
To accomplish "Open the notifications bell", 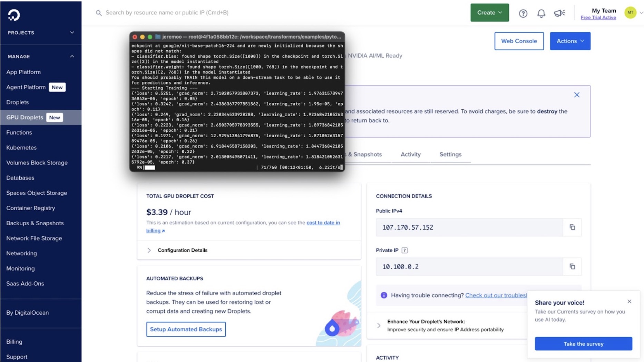I will click(x=541, y=13).
